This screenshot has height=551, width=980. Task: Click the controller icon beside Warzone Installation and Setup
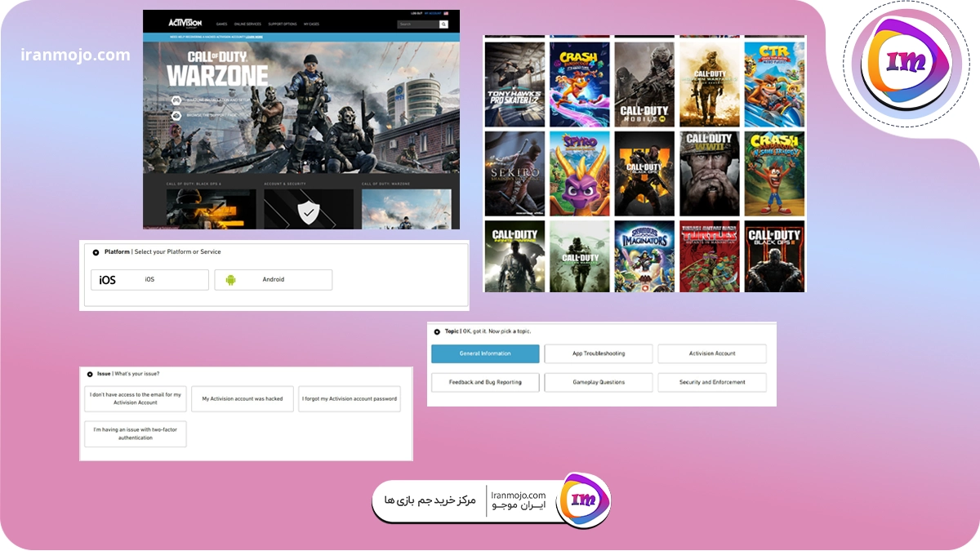176,100
